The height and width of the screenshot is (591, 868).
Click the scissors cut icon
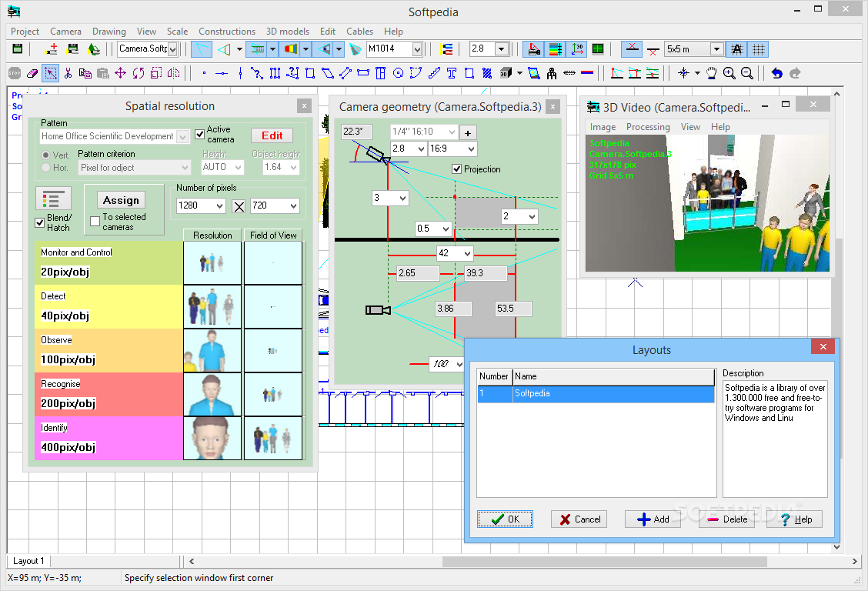point(68,73)
